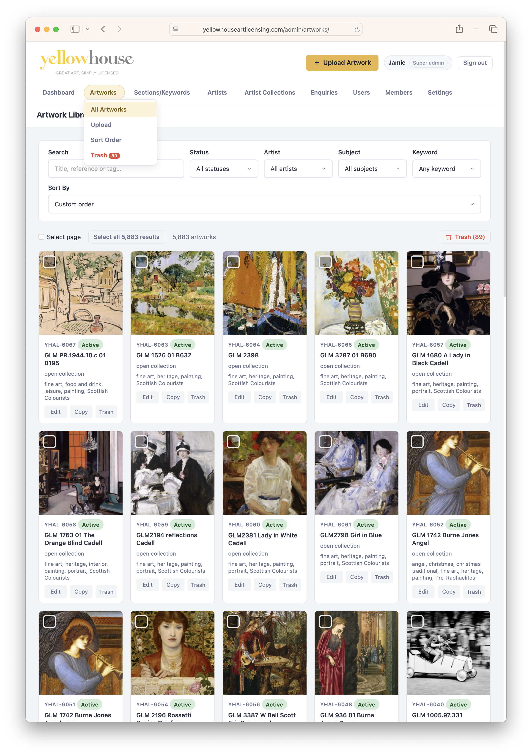This screenshot has width=532, height=756.
Task: Open the Artist Collections tab
Action: coord(270,93)
